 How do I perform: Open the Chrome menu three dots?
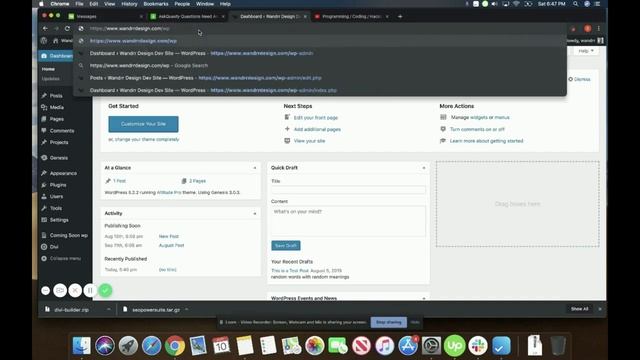pyautogui.click(x=599, y=29)
